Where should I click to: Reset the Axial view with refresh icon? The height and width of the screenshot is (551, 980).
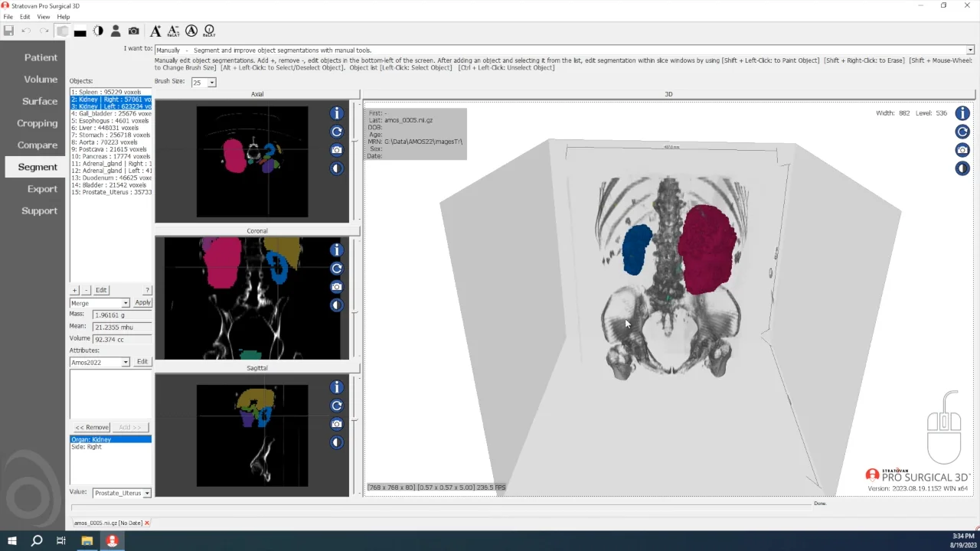[337, 132]
